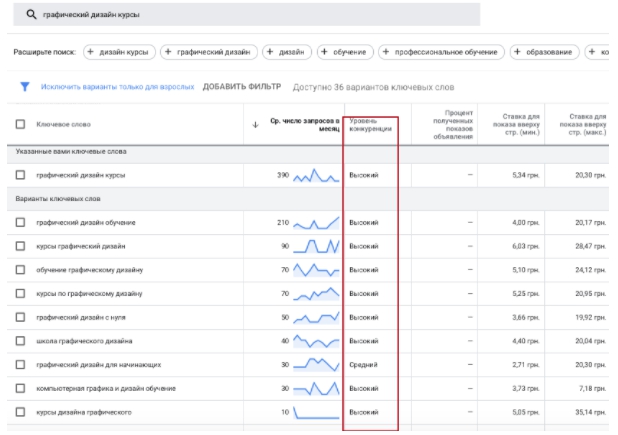Click plus icon on 'дизайн курсы' chip
This screenshot has width=618, height=435.
91,52
